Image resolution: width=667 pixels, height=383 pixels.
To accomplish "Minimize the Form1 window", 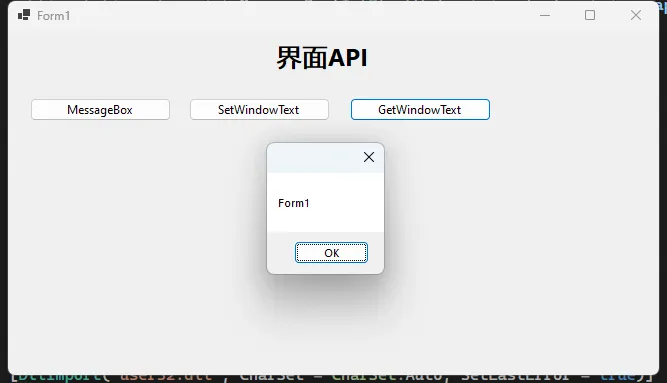I will pyautogui.click(x=545, y=15).
